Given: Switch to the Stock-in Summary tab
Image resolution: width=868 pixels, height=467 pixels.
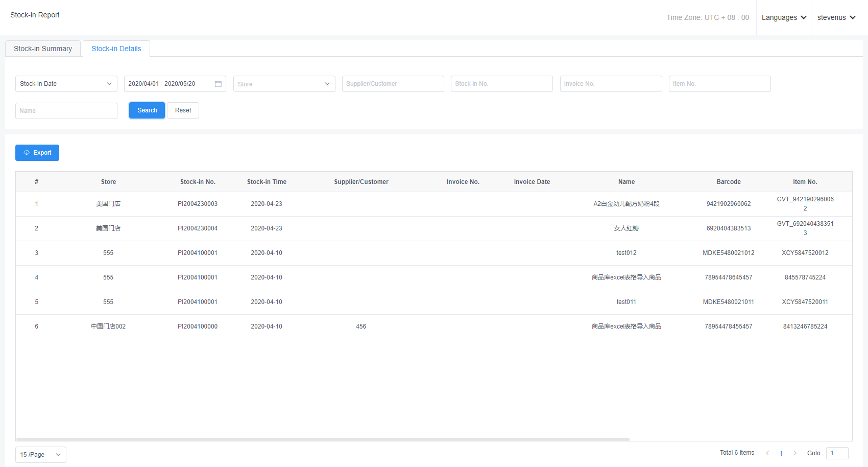Looking at the screenshot, I should tap(43, 49).
